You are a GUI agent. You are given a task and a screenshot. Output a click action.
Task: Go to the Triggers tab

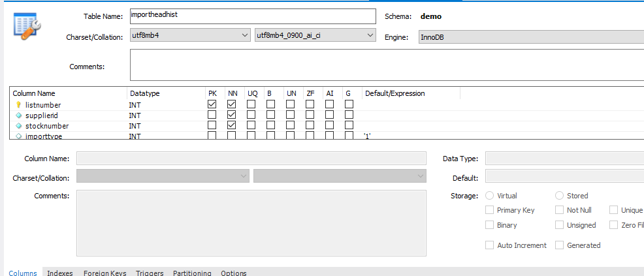coord(150,273)
